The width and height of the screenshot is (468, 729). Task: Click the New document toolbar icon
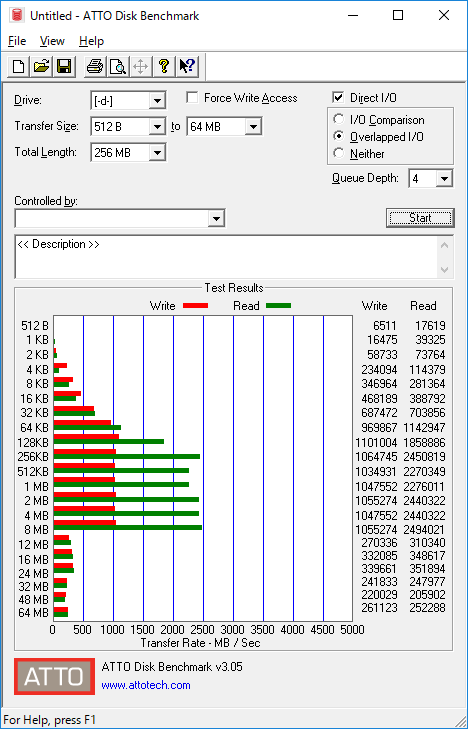(x=19, y=66)
